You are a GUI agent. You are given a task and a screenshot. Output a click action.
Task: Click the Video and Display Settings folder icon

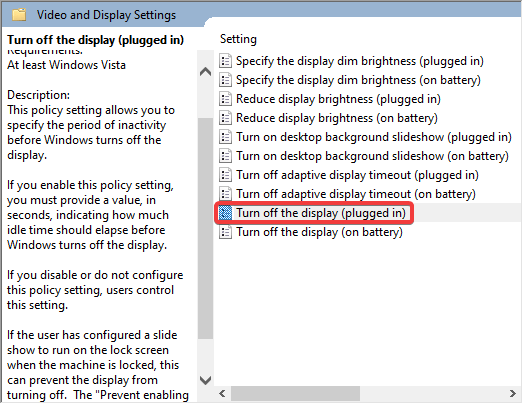coord(19,15)
